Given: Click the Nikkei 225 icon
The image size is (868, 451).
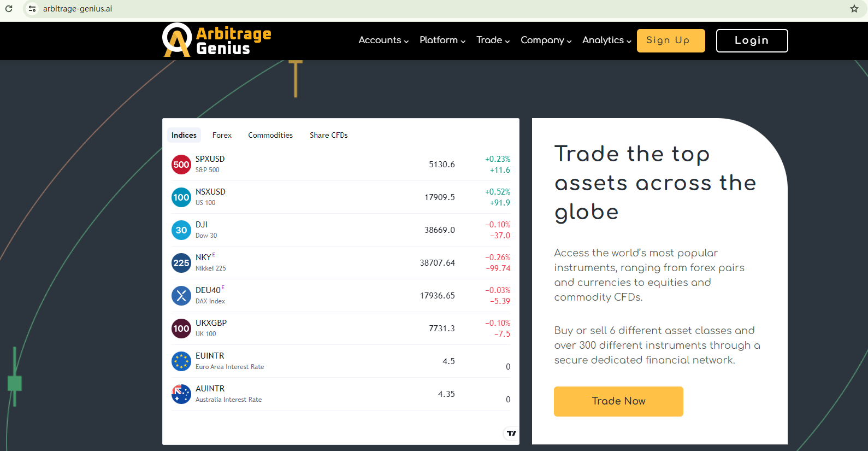Looking at the screenshot, I should pos(181,263).
